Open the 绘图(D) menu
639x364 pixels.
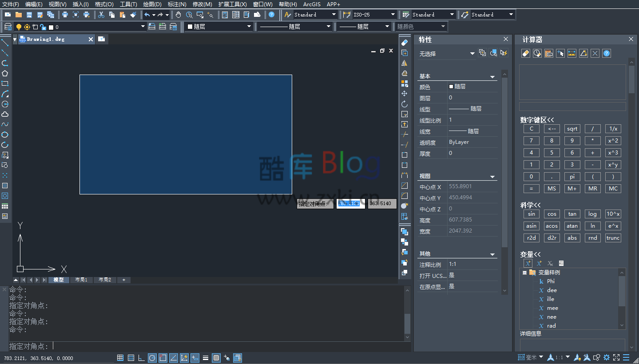tap(152, 4)
